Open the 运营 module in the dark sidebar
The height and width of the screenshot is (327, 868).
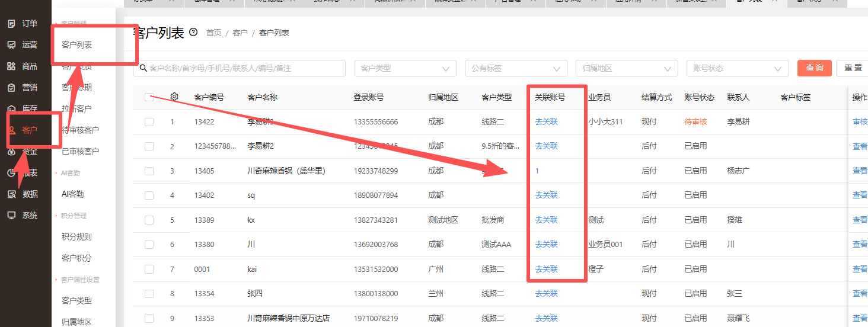coord(23,45)
